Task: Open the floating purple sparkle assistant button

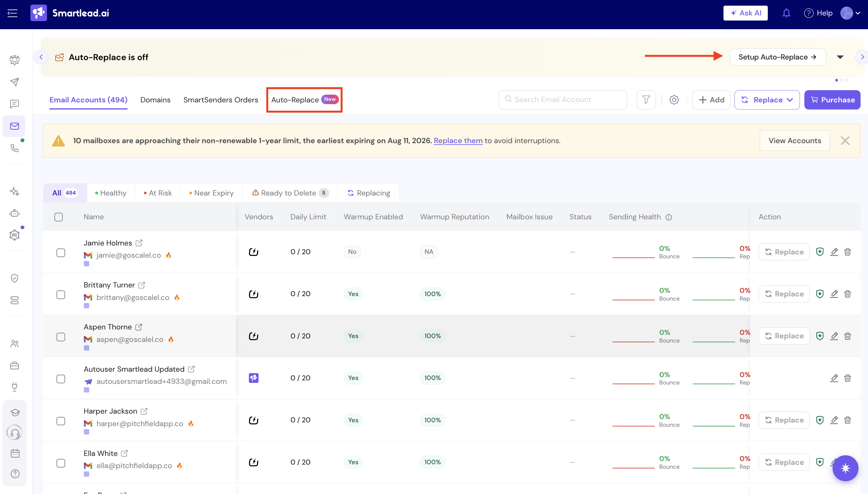Action: click(x=845, y=468)
